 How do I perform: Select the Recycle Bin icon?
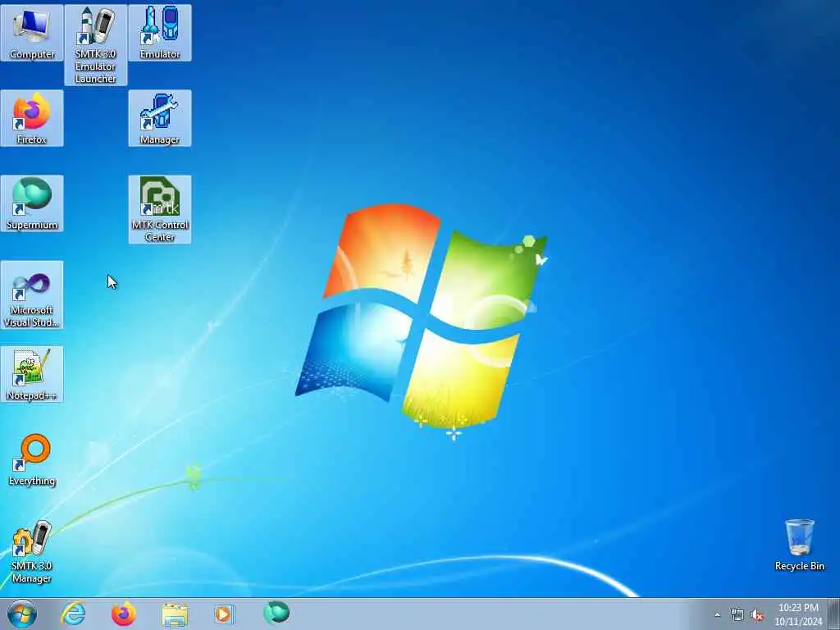click(799, 545)
